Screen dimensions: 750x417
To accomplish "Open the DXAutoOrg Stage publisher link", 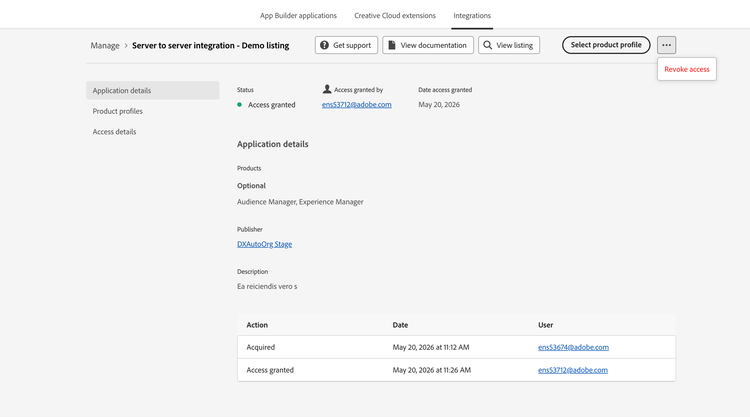I will coord(265,244).
